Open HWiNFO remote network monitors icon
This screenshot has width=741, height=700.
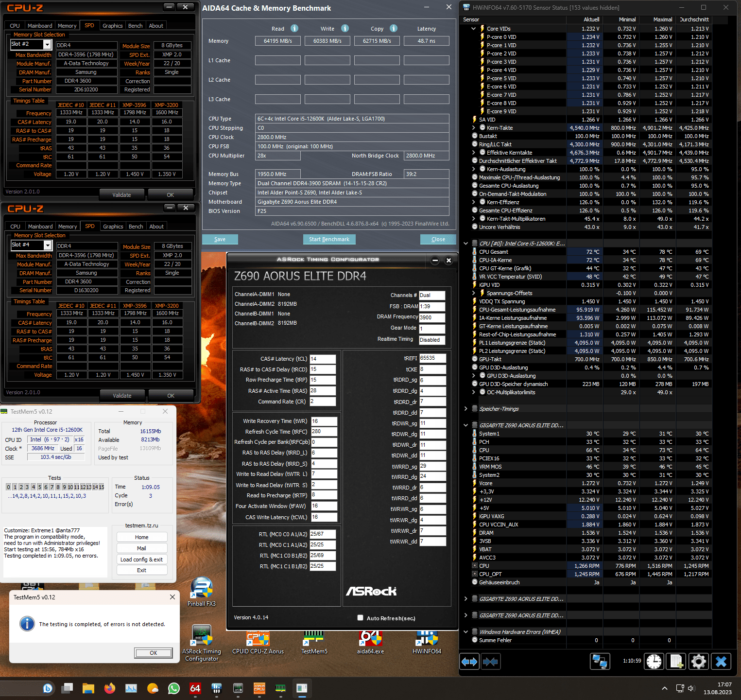[x=600, y=662]
